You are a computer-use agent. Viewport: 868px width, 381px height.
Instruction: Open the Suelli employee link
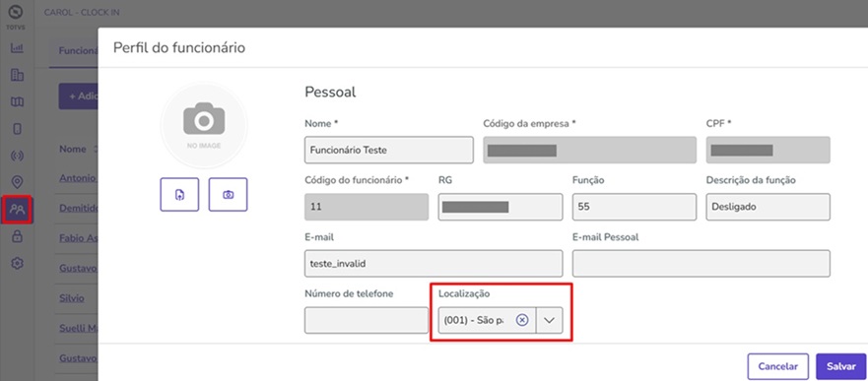[x=78, y=328]
